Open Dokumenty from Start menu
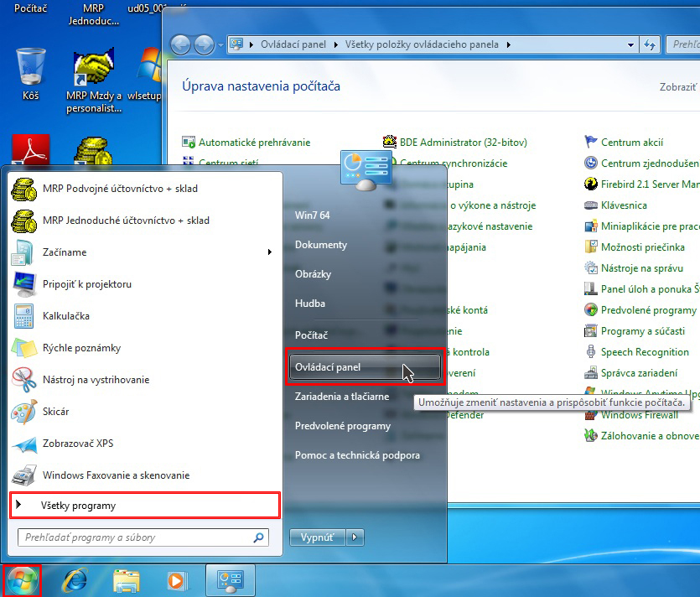The height and width of the screenshot is (597, 700). [x=321, y=245]
